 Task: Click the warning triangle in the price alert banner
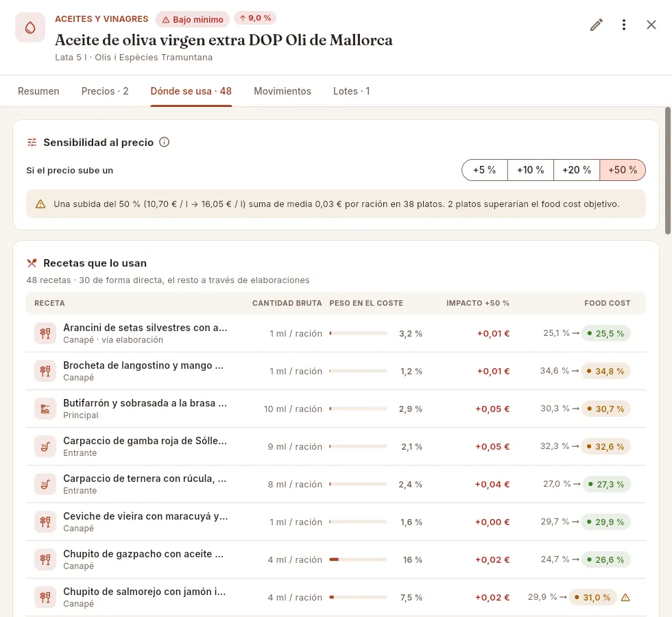tap(40, 204)
